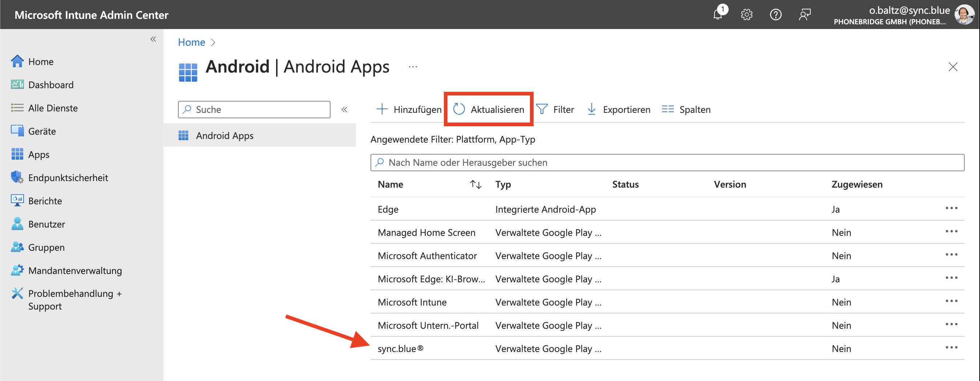Click the Status column header
980x381 pixels.
click(625, 184)
